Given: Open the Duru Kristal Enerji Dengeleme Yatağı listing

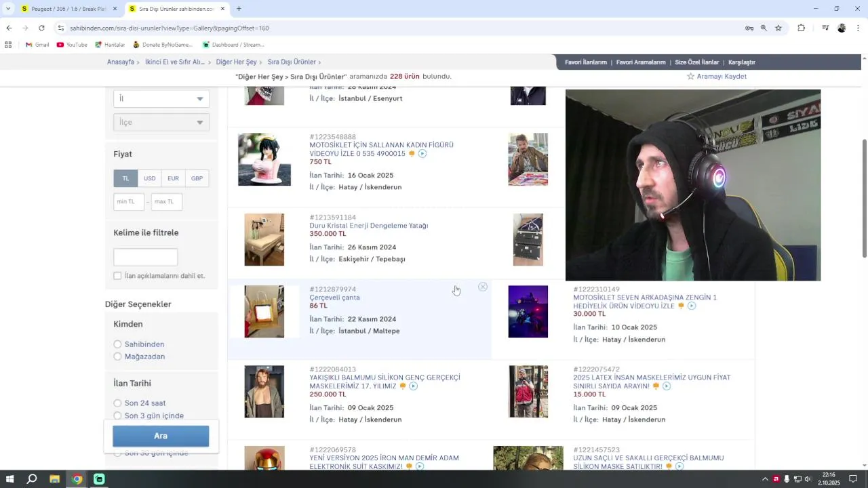Looking at the screenshot, I should 368,226.
